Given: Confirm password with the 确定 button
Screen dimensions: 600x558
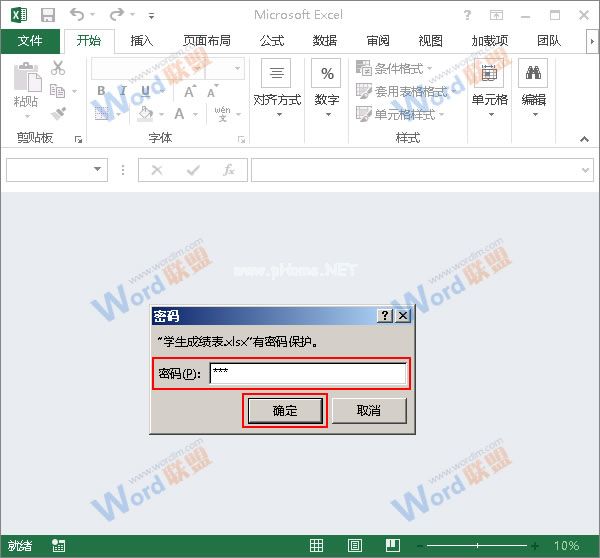Looking at the screenshot, I should (x=285, y=410).
